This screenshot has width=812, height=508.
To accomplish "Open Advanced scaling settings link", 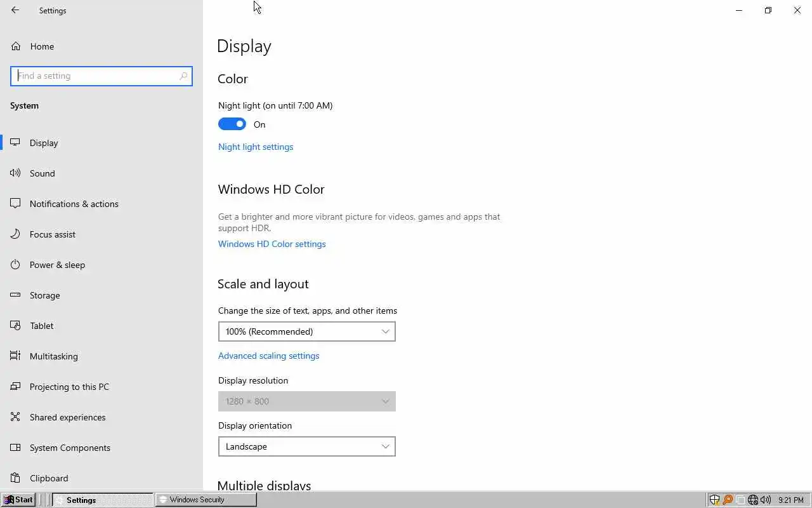I will coord(269,356).
